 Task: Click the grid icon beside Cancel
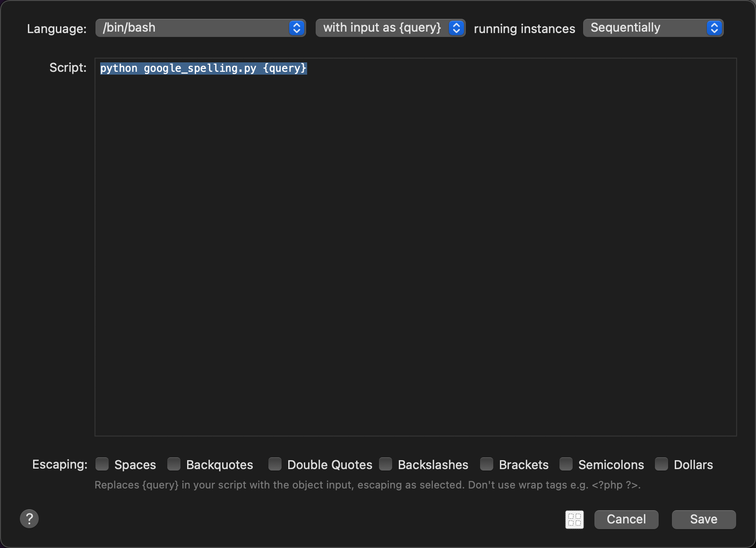pyautogui.click(x=574, y=520)
